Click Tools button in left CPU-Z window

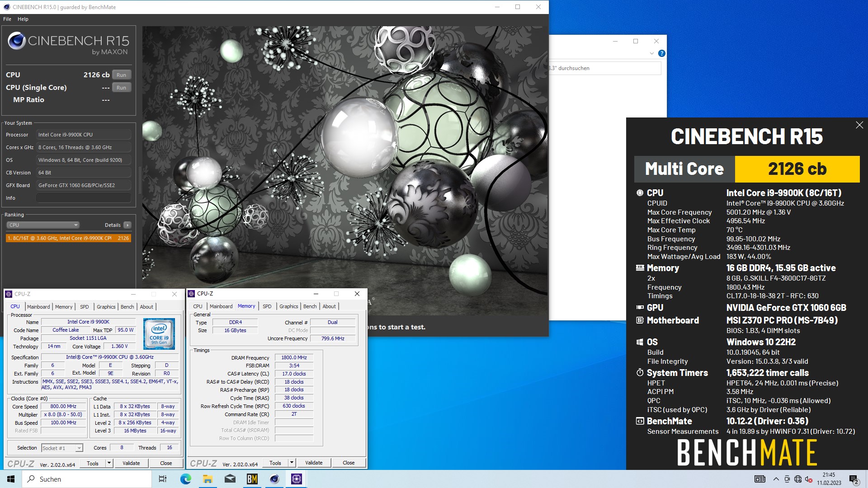pyautogui.click(x=93, y=463)
